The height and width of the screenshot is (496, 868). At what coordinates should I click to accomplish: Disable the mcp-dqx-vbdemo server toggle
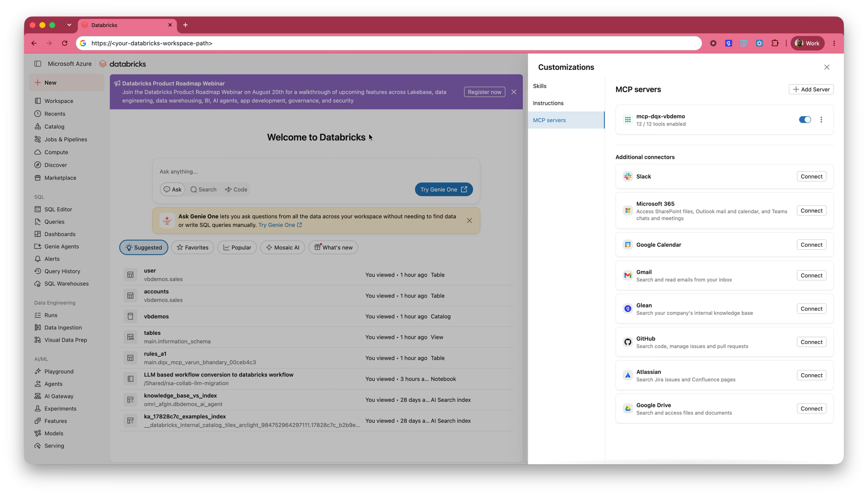click(x=805, y=120)
